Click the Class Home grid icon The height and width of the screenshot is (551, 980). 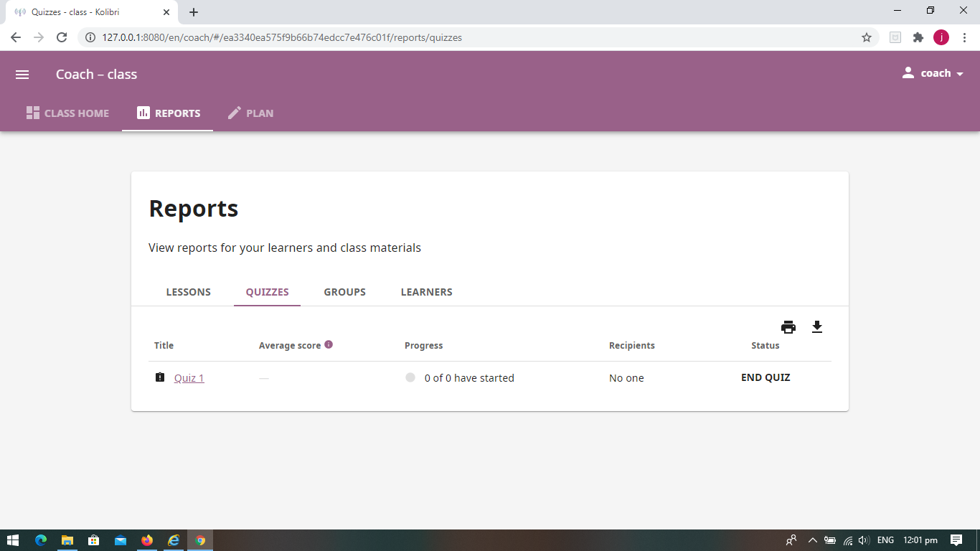point(32,112)
